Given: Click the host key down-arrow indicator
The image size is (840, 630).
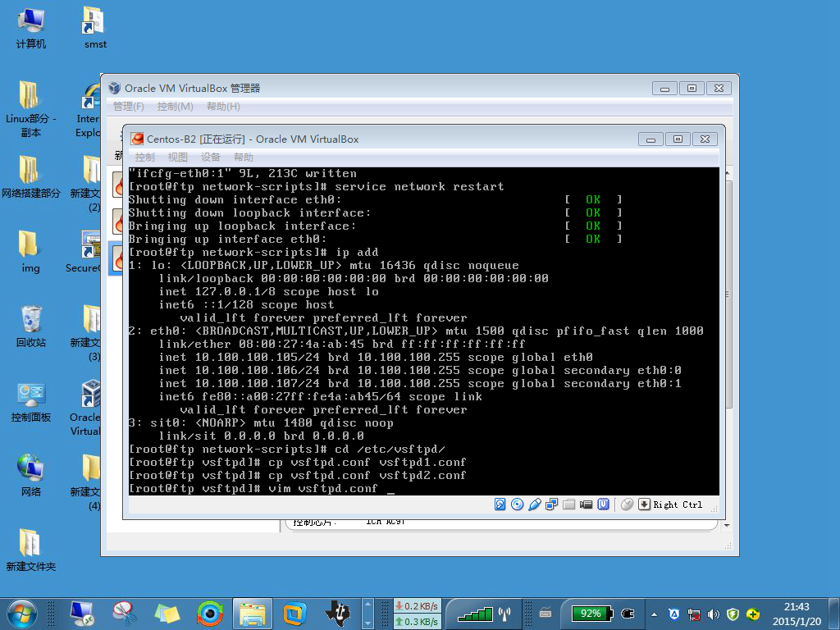Looking at the screenshot, I should pos(644,504).
